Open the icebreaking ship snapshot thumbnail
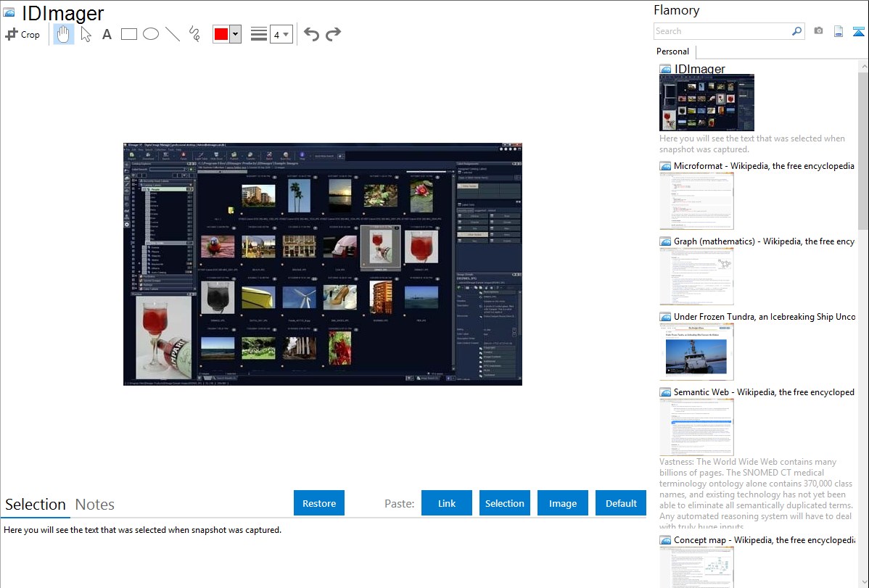The image size is (869, 588). (696, 352)
